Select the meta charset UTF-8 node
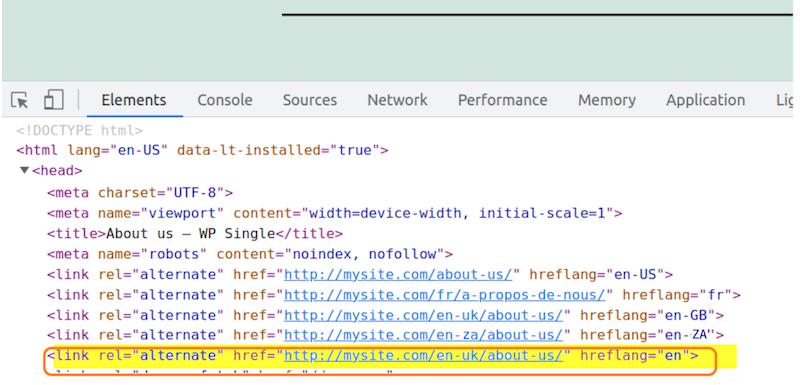Viewport: 800px width, 385px height. pyautogui.click(x=140, y=193)
